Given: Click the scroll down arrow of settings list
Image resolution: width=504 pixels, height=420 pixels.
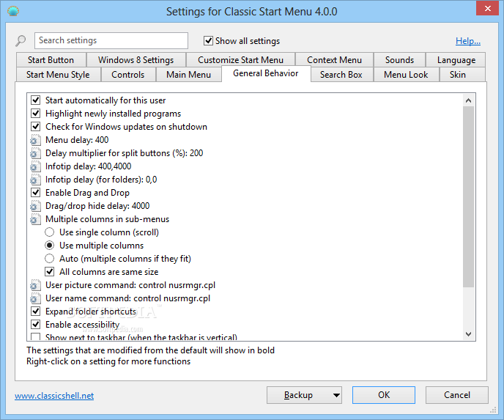Looking at the screenshot, I should (x=469, y=334).
